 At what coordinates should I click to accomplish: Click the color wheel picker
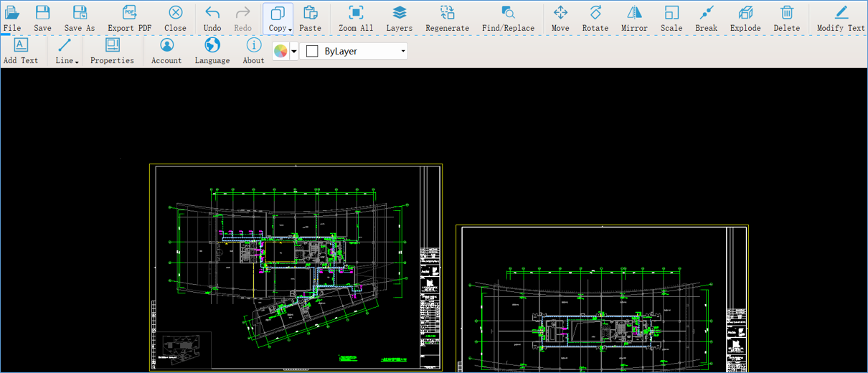[x=280, y=51]
